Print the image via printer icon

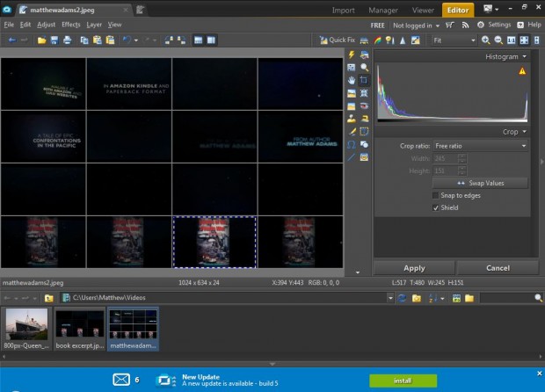(x=67, y=40)
